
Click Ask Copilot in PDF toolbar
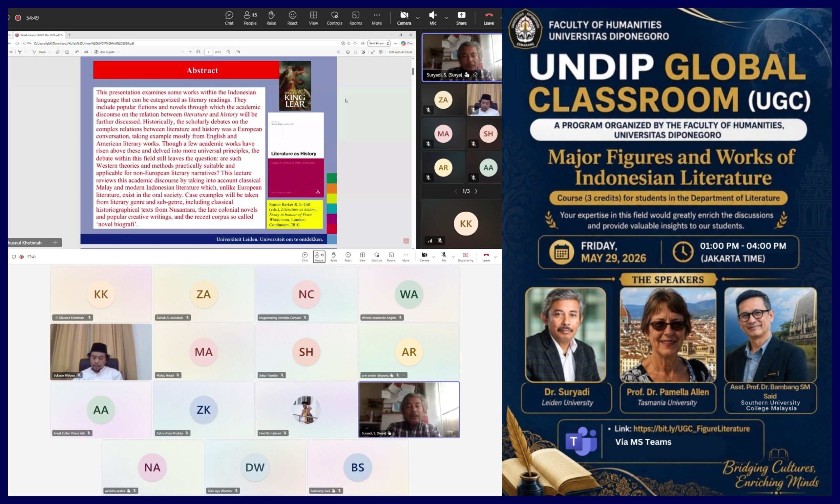point(105,52)
